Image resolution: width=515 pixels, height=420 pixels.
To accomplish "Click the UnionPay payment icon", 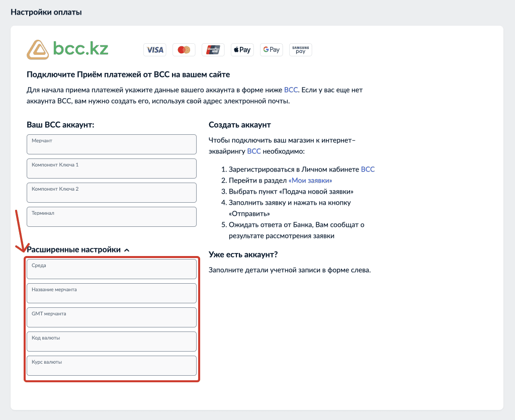I will pyautogui.click(x=213, y=50).
